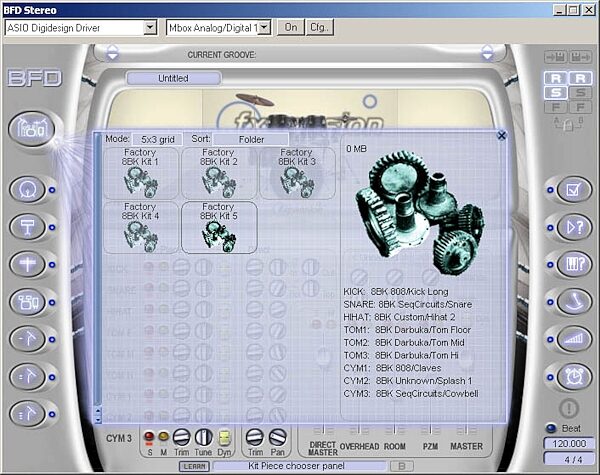
Task: Click the left groove up/down arrows
Action: (x=112, y=52)
